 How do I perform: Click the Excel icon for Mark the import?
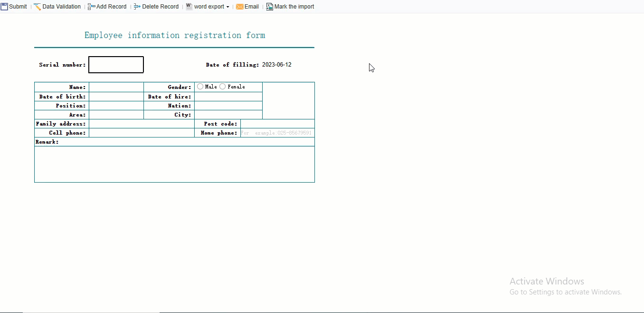coord(269,6)
